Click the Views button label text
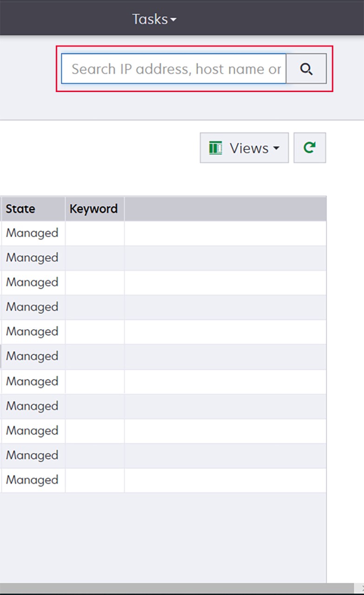 [x=249, y=148]
